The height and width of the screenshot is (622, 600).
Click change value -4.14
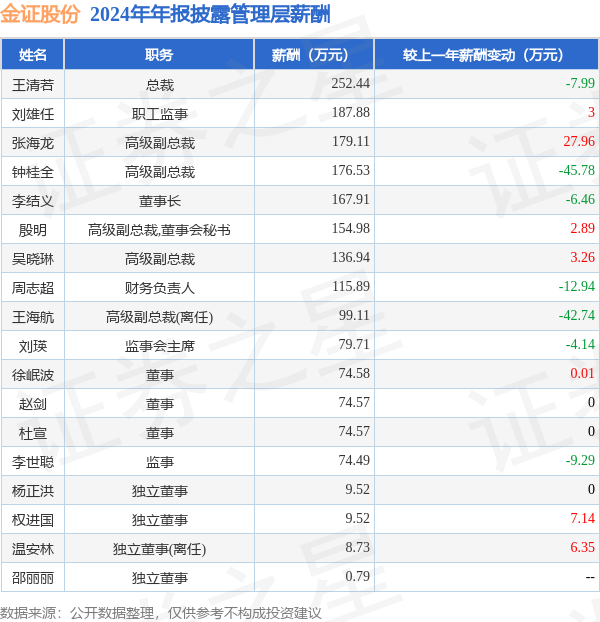point(580,344)
